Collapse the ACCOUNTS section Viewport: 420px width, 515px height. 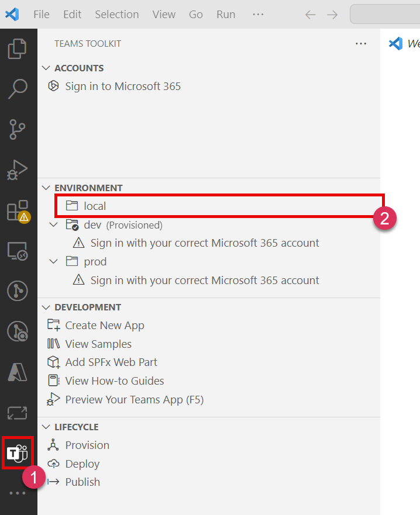[x=47, y=68]
